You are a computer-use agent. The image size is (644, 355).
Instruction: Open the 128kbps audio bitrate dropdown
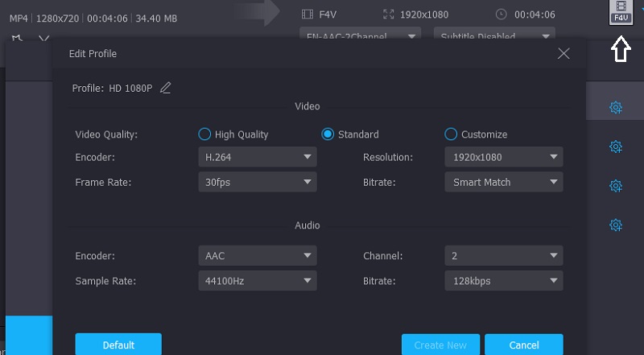[x=503, y=281]
